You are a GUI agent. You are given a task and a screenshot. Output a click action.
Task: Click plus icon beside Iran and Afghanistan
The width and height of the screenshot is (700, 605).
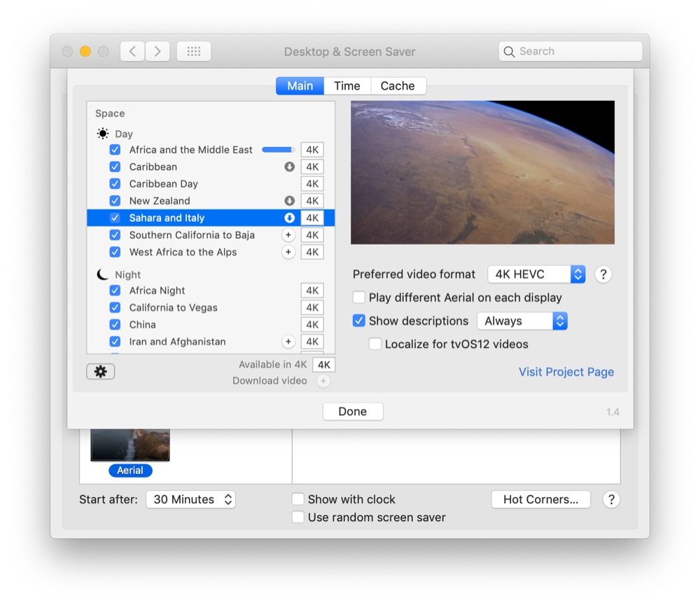288,342
